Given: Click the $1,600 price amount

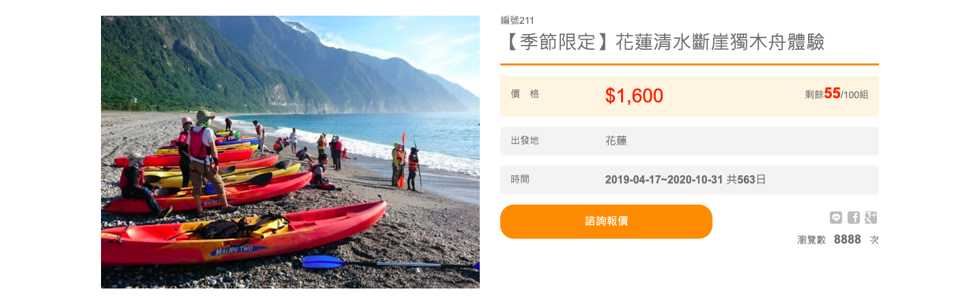Looking at the screenshot, I should 634,96.
